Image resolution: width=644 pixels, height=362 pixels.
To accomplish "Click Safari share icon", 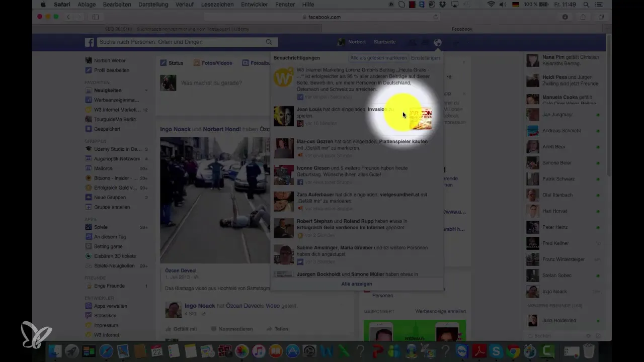I will [x=583, y=17].
